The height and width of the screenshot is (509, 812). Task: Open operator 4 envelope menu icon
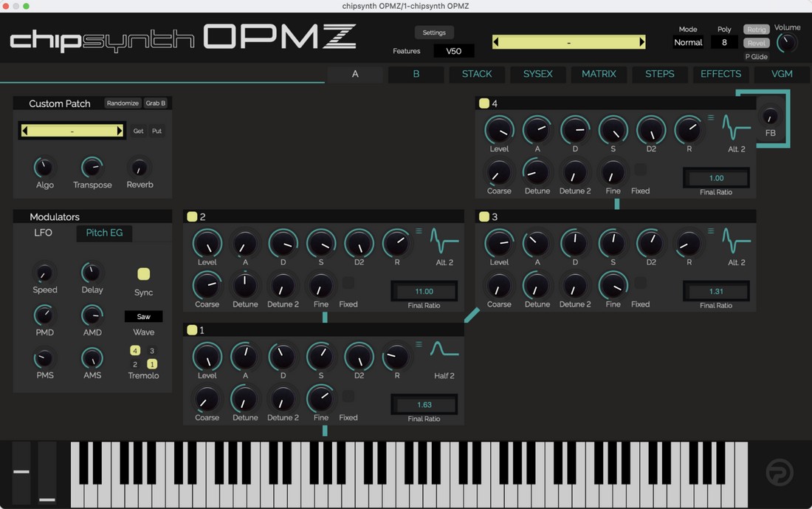point(711,117)
